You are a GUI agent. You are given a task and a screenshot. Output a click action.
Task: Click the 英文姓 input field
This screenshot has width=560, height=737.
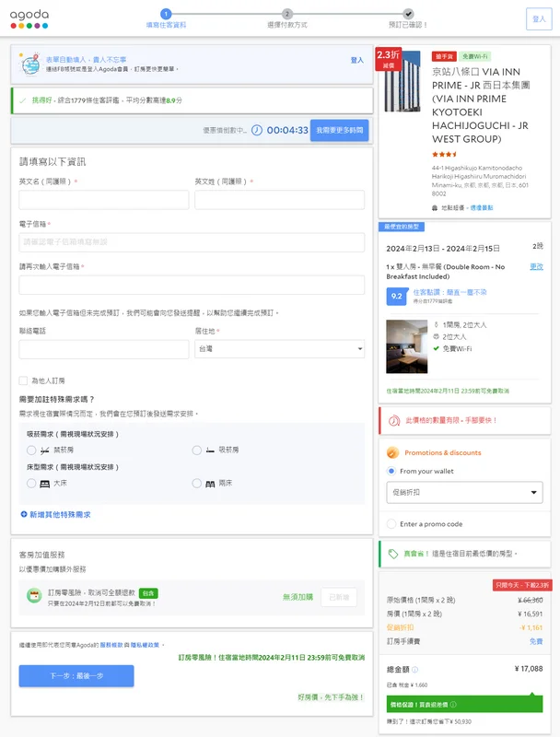pyautogui.click(x=279, y=200)
